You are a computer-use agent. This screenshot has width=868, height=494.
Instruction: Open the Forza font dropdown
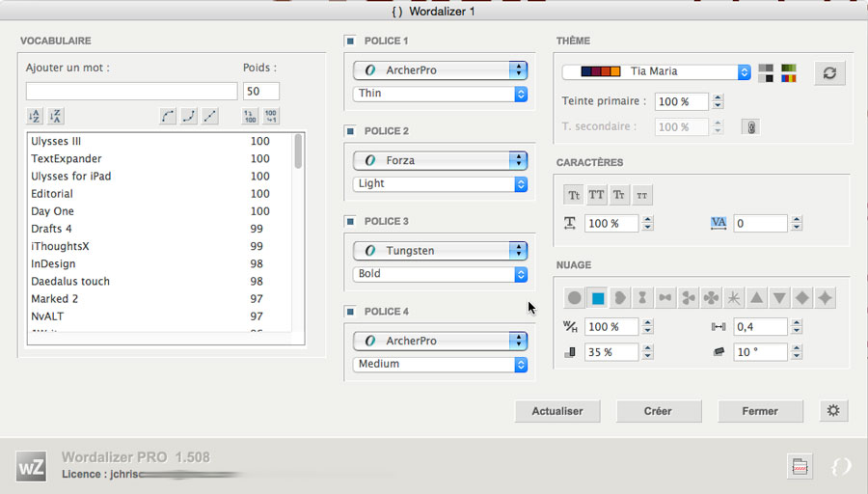440,160
